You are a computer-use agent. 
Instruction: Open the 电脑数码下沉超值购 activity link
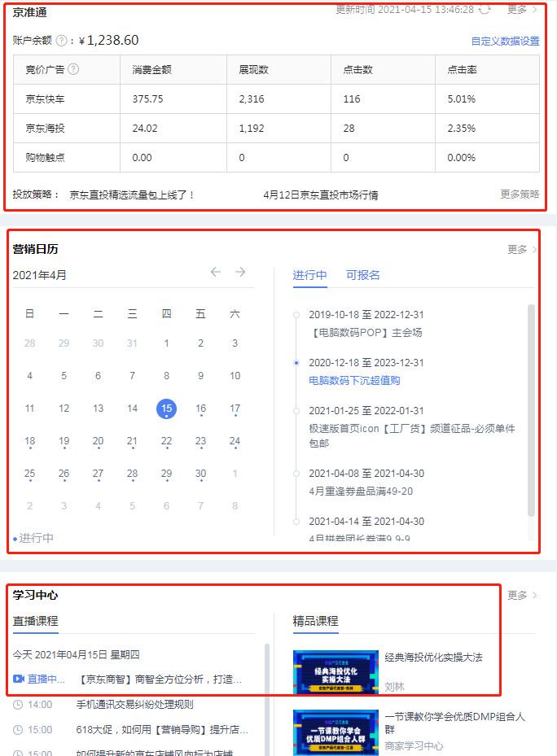(354, 381)
